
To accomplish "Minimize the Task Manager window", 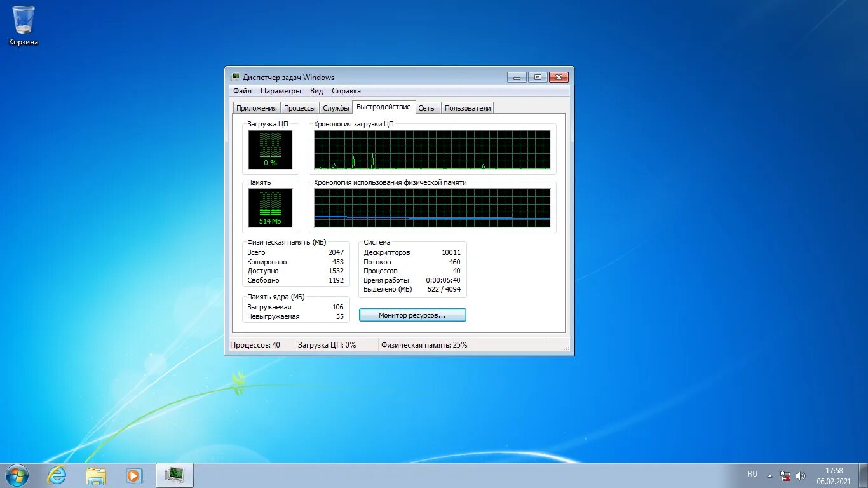I will [x=517, y=78].
